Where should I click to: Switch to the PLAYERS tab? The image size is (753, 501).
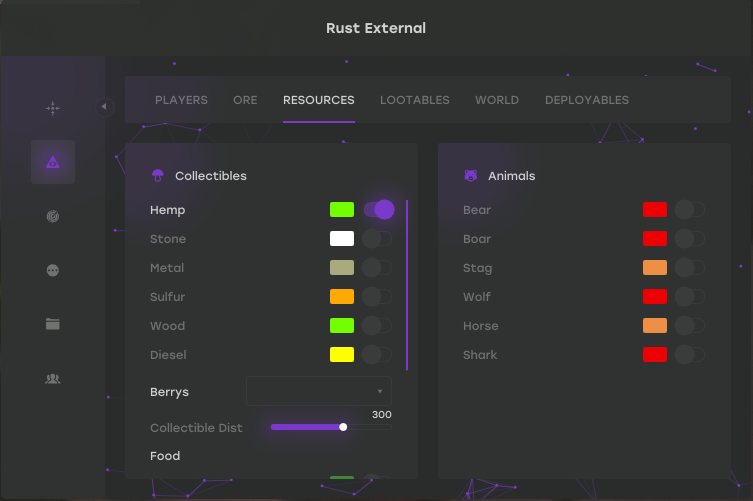click(181, 100)
